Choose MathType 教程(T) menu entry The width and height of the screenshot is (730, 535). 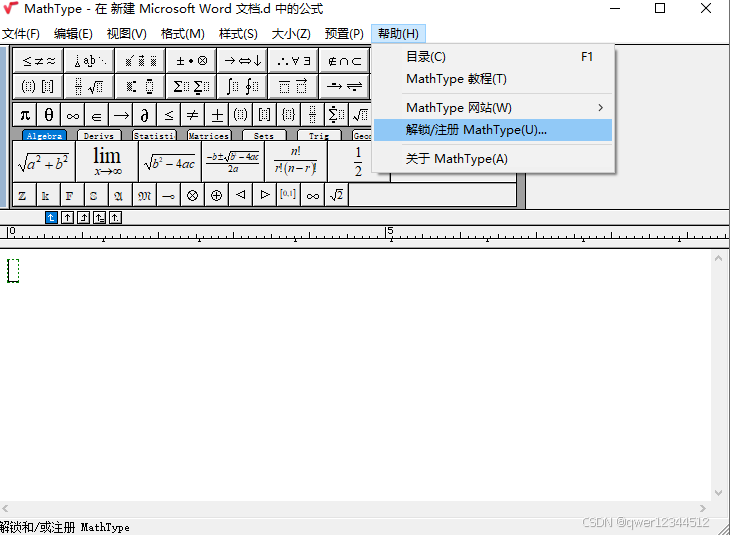coord(493,79)
